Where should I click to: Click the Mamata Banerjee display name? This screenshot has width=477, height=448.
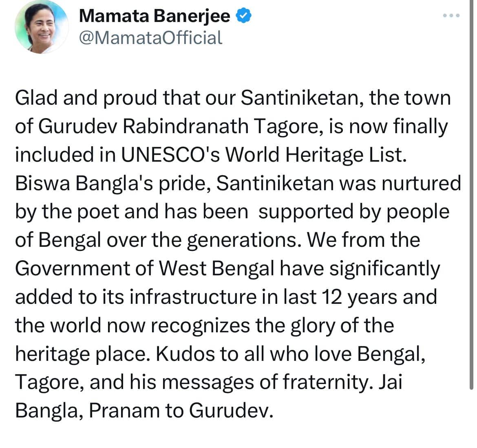(x=155, y=16)
